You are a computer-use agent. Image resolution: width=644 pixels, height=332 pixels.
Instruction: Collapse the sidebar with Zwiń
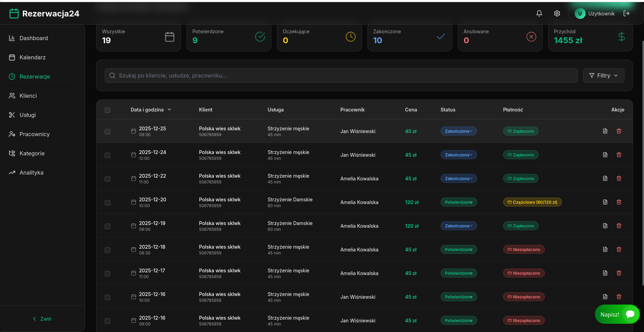pos(42,319)
